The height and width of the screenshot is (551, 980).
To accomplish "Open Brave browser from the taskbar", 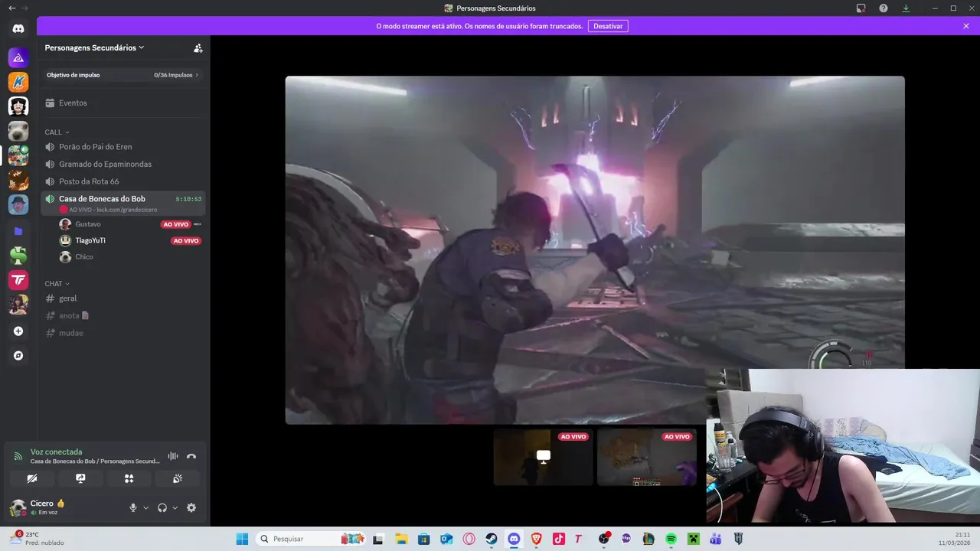I will [x=536, y=539].
